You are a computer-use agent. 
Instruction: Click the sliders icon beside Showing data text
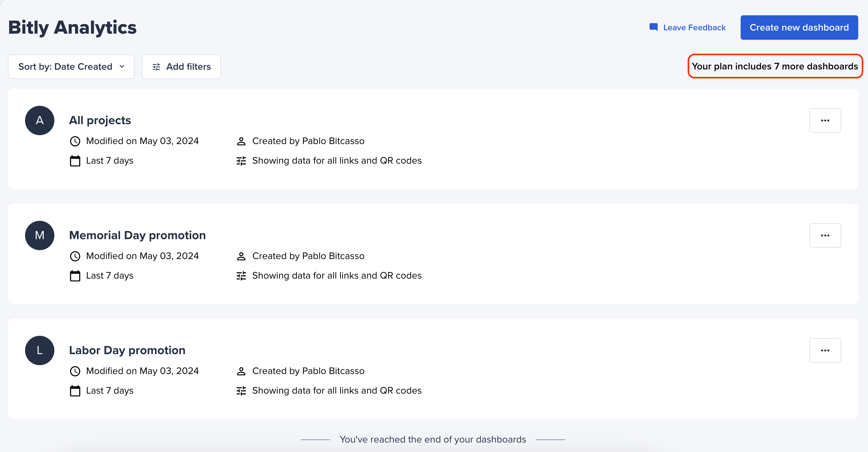[x=241, y=161]
